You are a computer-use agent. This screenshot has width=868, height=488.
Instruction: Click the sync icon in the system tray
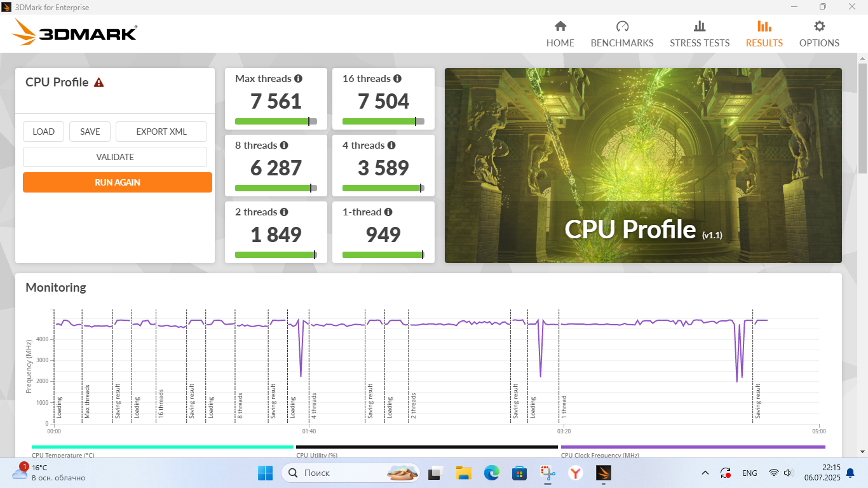point(726,473)
